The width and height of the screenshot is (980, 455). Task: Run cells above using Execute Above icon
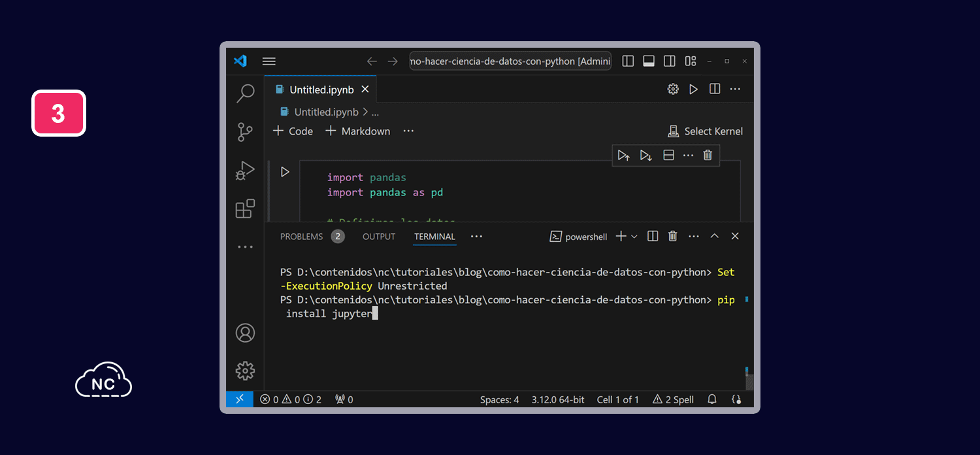[624, 155]
